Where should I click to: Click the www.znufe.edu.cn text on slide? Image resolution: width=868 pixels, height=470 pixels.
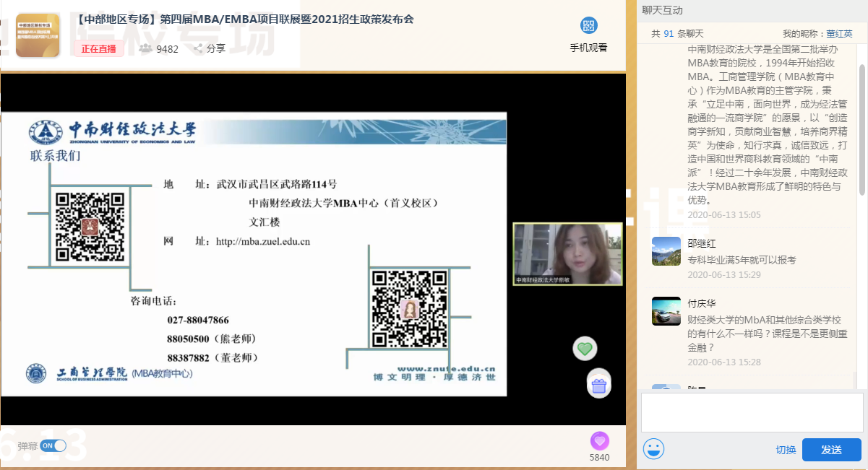tap(446, 367)
